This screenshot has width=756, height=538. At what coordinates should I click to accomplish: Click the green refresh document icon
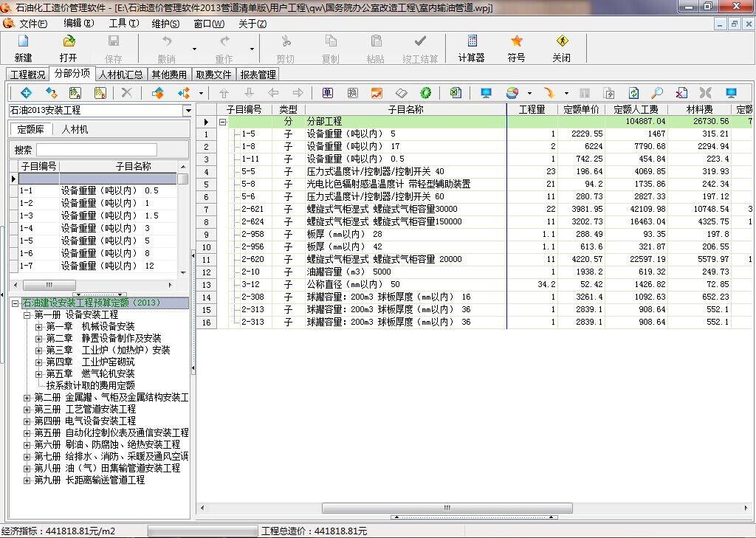click(633, 92)
